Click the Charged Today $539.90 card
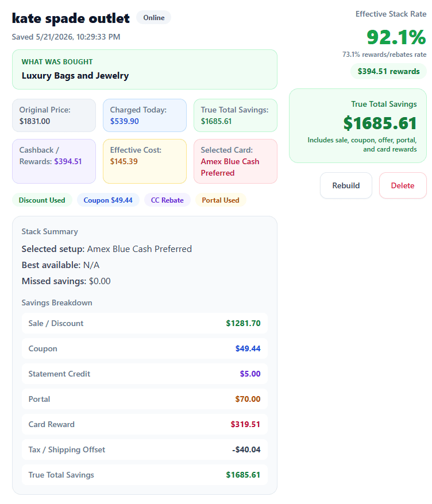 pos(145,115)
